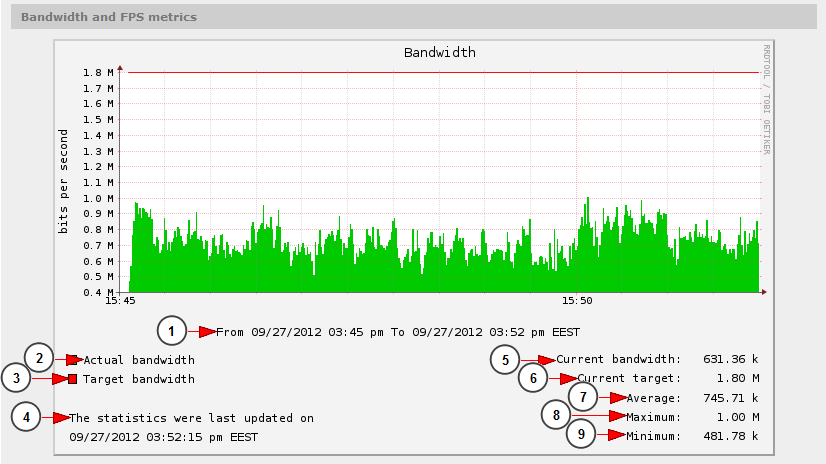This screenshot has height=464, width=826.
Task: Click the statistics last updated line
Action: pos(192,418)
